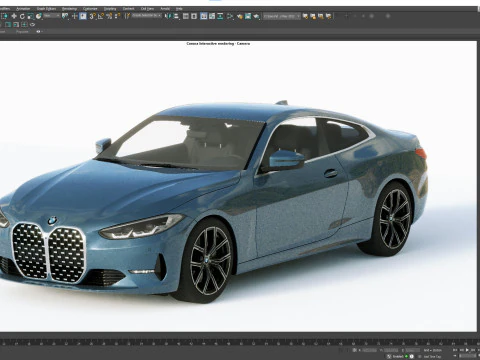Click the Previous Frame playback button
The image size is (480, 360).
462,350
